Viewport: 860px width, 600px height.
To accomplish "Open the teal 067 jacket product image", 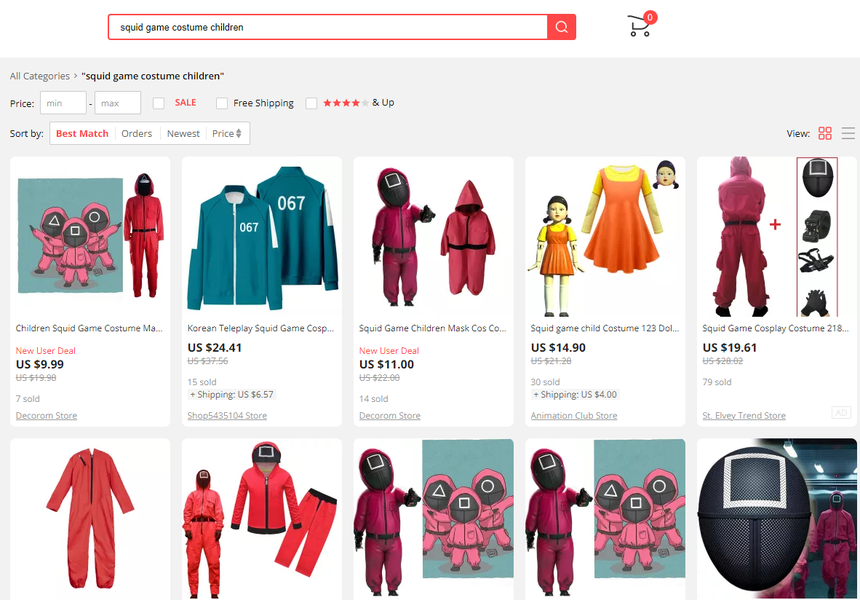I will pyautogui.click(x=262, y=237).
